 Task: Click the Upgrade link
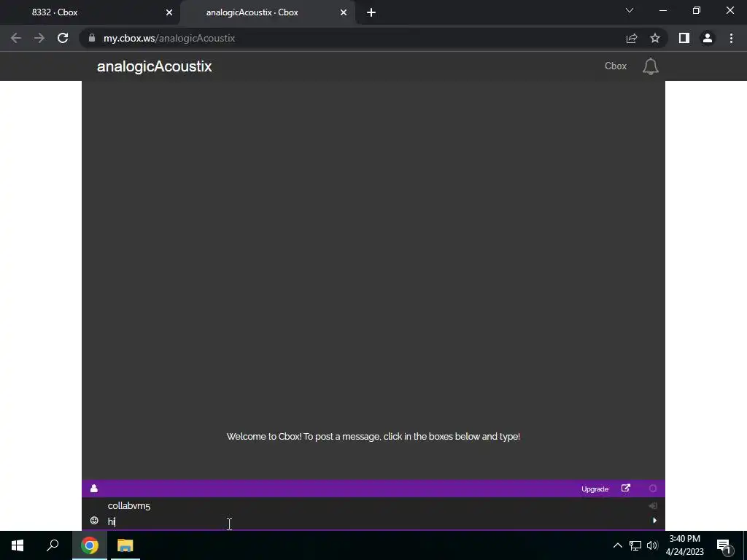(595, 489)
